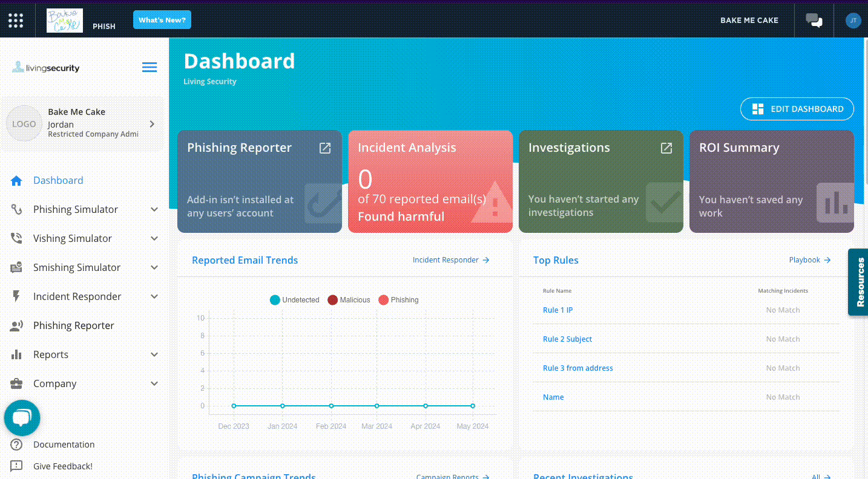Click the Documentation question mark icon
Screen dimensions: 868x479
point(16,445)
